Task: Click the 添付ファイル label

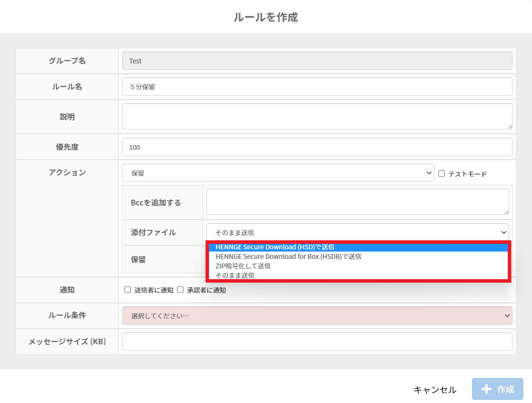Action: click(x=153, y=233)
